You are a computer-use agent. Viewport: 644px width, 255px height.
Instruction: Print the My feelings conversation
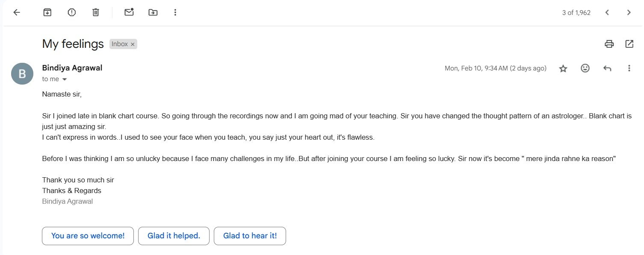coord(609,44)
